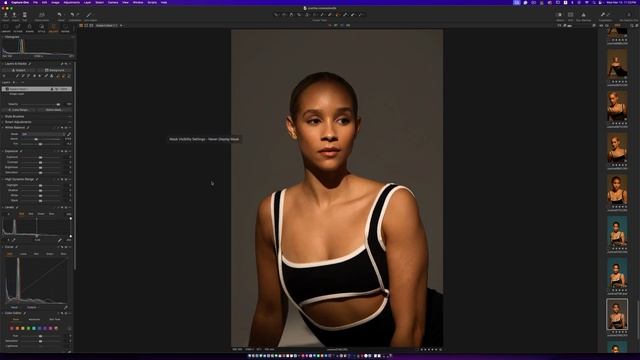Adjust the Shadow slider in High Dynamic Range
The width and height of the screenshot is (640, 360).
(40, 190)
